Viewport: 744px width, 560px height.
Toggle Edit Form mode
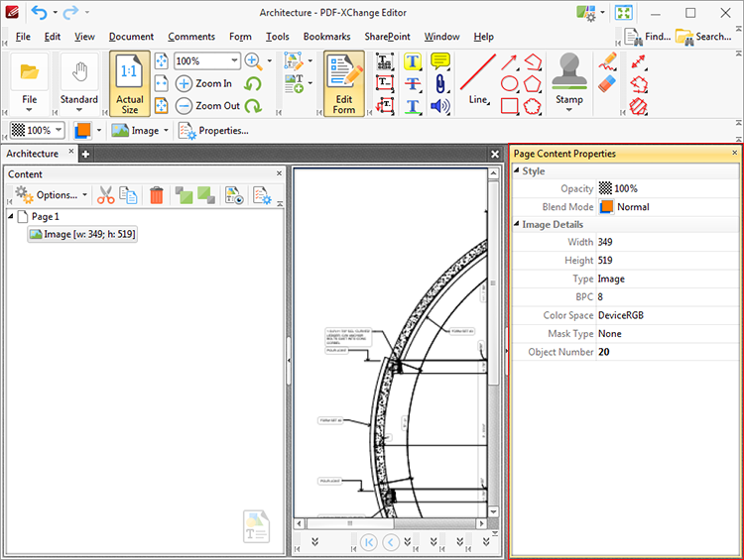tap(344, 83)
